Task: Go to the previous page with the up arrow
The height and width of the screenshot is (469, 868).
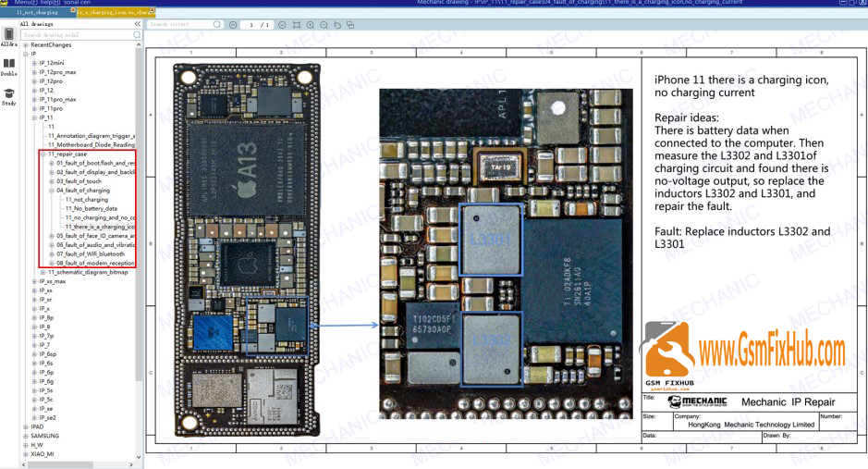Action: tap(233, 25)
